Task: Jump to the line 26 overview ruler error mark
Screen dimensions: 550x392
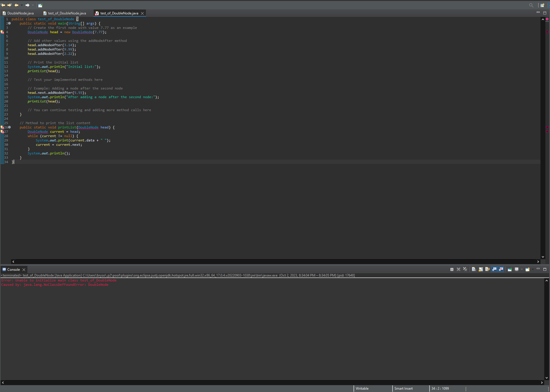Action: click(547, 127)
